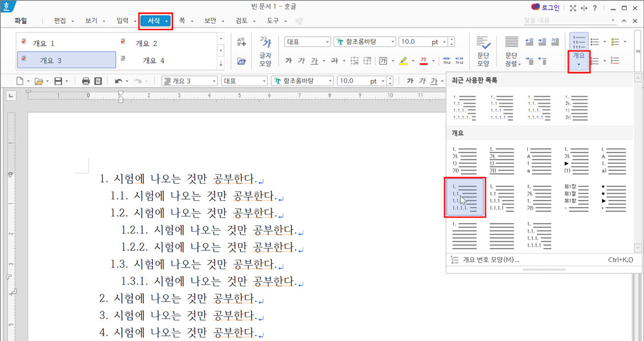The height and width of the screenshot is (341, 644).
Task: Toggle bold 가 in the ribbon
Action: 289,61
